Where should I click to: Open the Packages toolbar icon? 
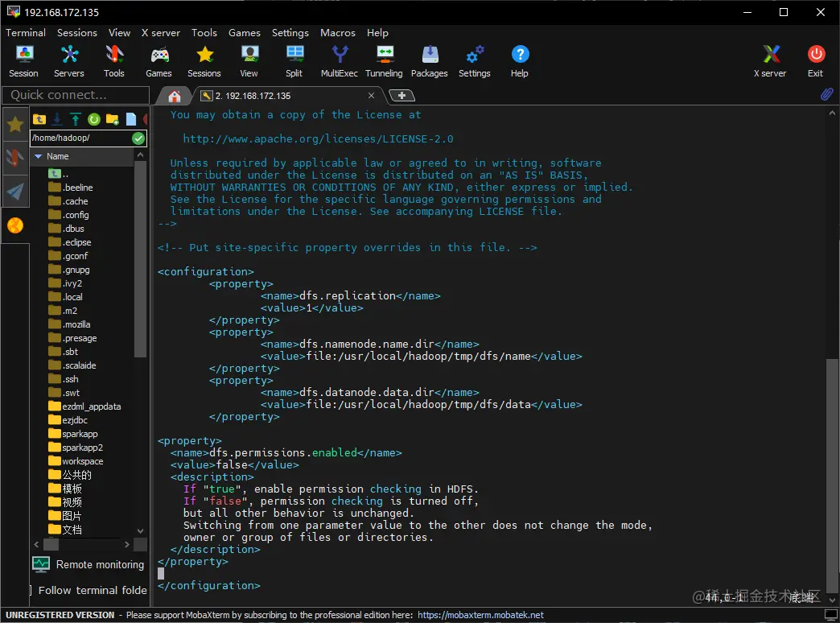429,62
